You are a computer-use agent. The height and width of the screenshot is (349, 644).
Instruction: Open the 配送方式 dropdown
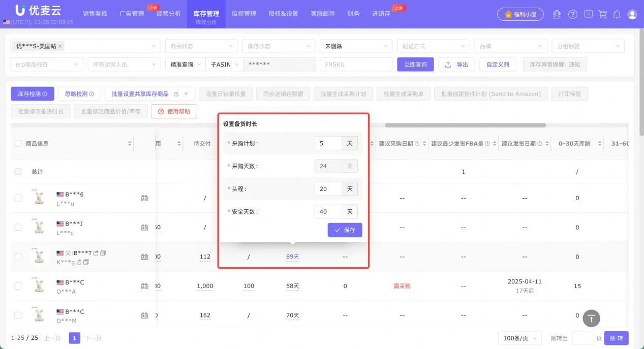(x=433, y=46)
